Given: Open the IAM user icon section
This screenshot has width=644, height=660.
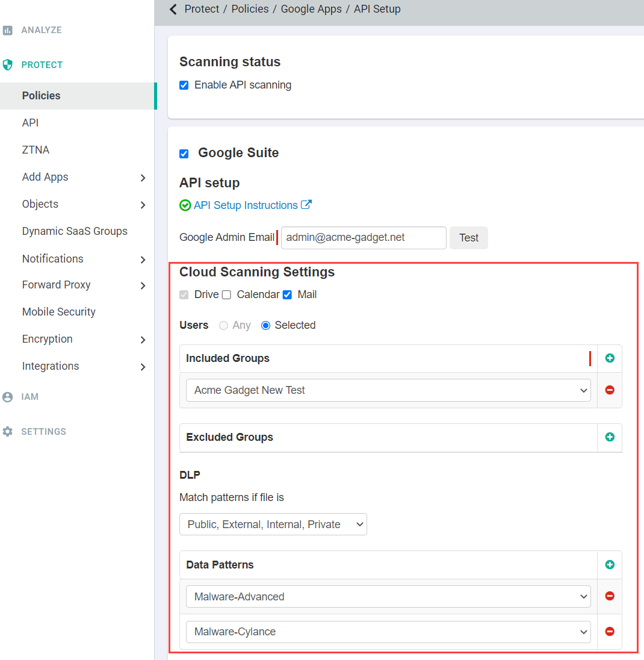Looking at the screenshot, I should pos(8,397).
